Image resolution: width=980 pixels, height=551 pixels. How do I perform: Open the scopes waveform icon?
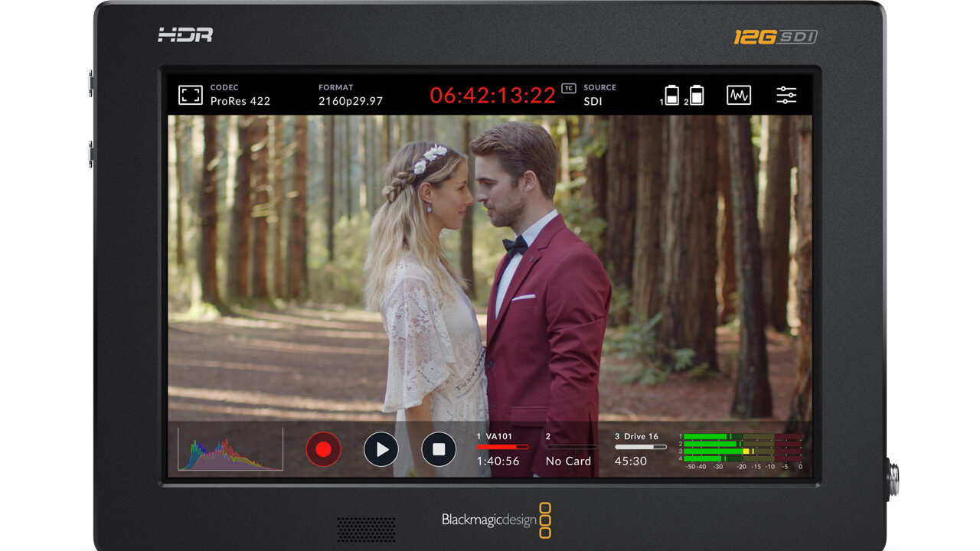point(739,95)
